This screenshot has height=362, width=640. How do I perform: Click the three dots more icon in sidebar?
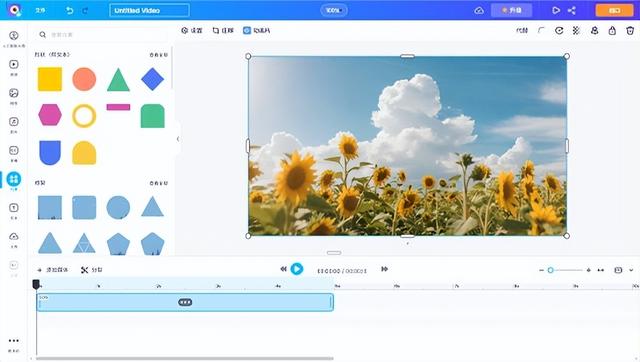click(x=14, y=340)
